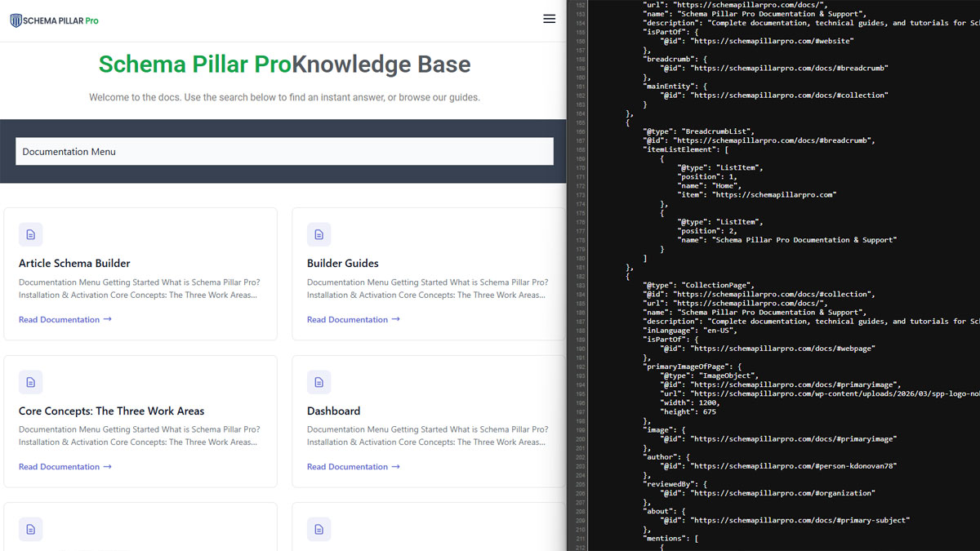This screenshot has height=551, width=980.
Task: Click the Builder Guides document icon
Action: tap(319, 235)
